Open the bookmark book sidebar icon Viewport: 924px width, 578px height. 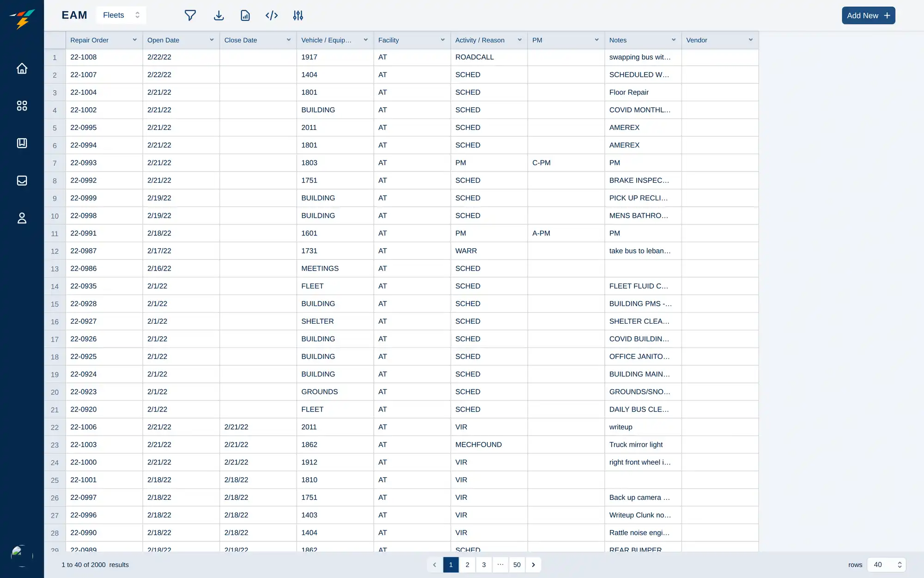pyautogui.click(x=22, y=143)
